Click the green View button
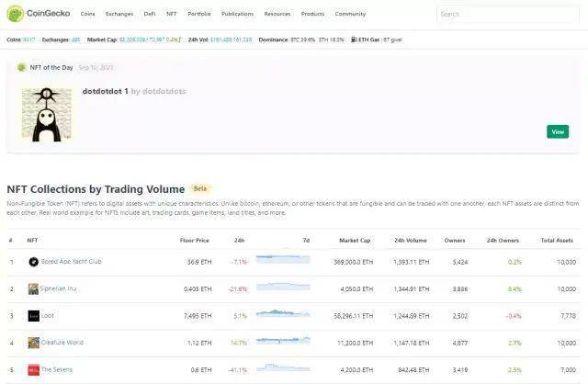The image size is (588, 384). tap(558, 131)
